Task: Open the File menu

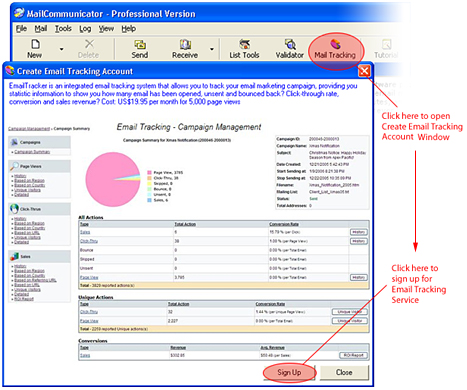Action: pyautogui.click(x=21, y=29)
